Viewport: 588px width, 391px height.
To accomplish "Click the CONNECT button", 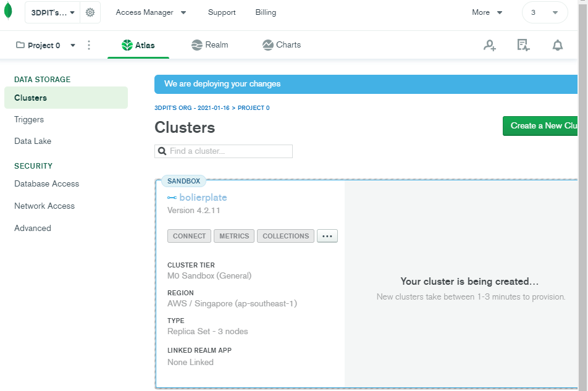I will click(189, 236).
